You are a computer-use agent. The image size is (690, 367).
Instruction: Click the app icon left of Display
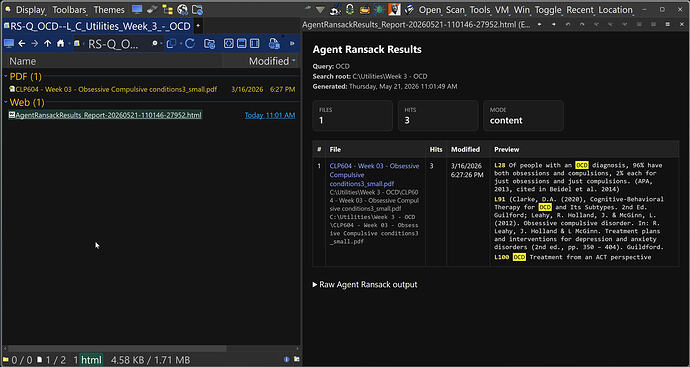[8, 10]
